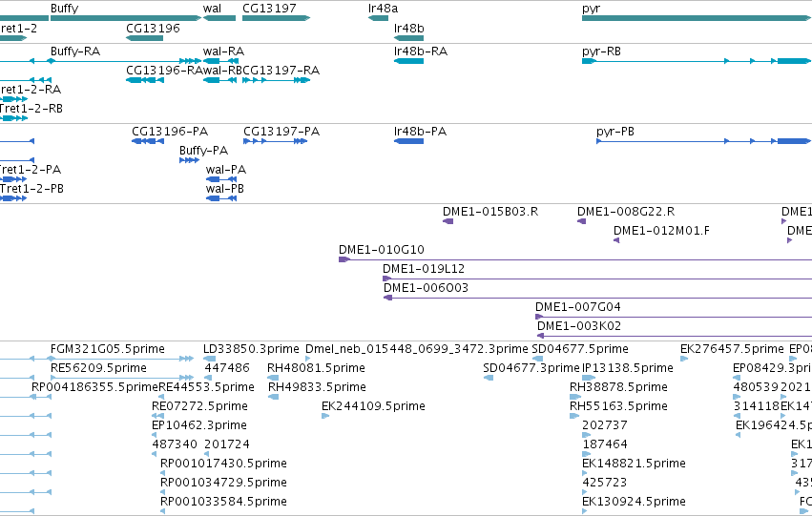Select the pyr-RB transcript label
Screen dimensions: 812x516
pos(601,52)
